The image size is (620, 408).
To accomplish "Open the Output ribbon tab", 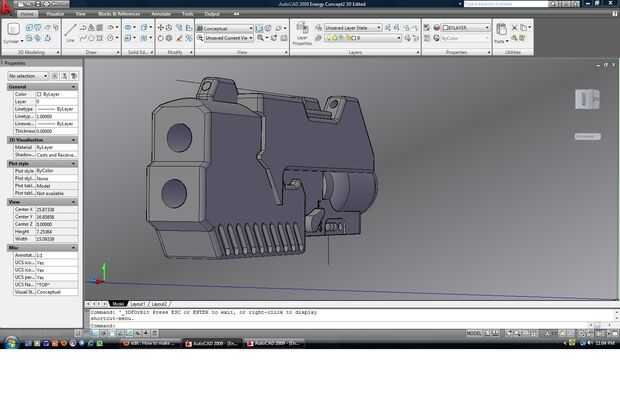I will point(212,14).
